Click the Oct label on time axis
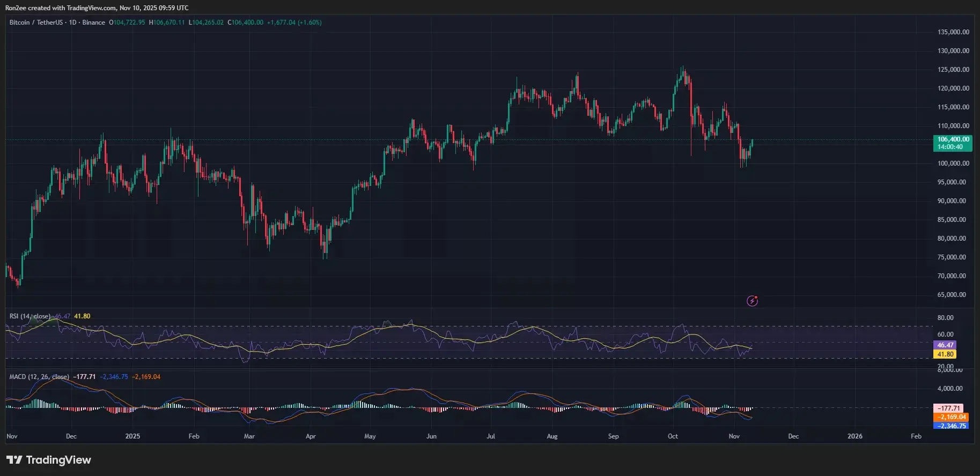Image resolution: width=980 pixels, height=476 pixels. pos(673,436)
